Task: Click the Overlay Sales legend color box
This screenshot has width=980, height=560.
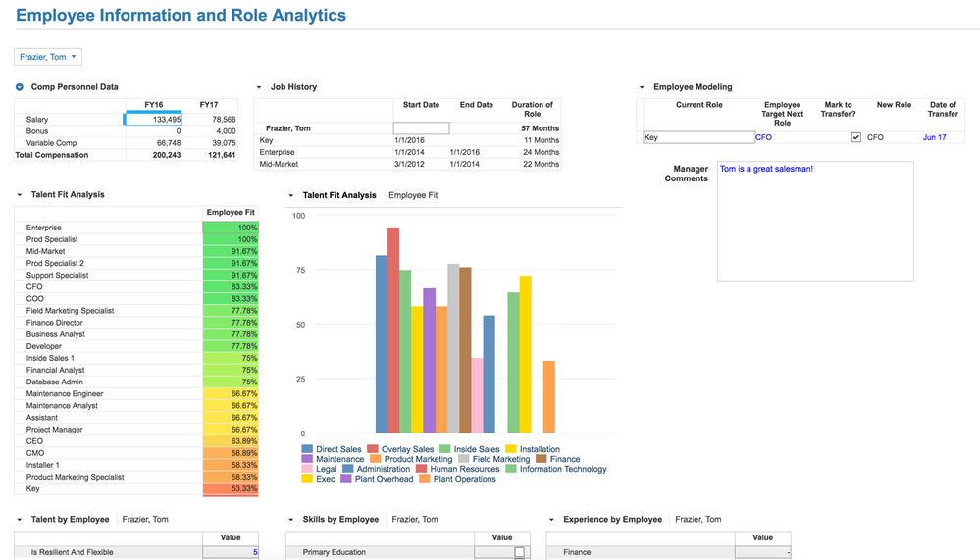Action: point(373,449)
